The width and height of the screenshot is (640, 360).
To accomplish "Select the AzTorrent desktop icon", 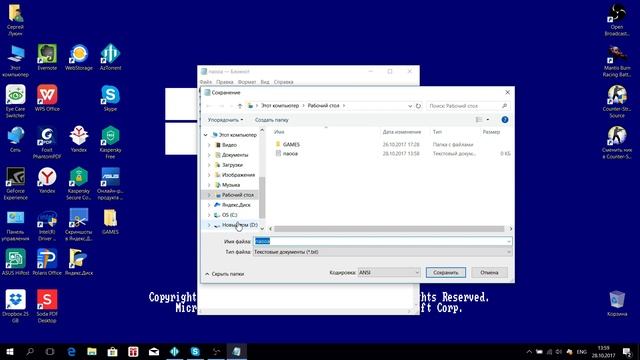I will [x=110, y=57].
